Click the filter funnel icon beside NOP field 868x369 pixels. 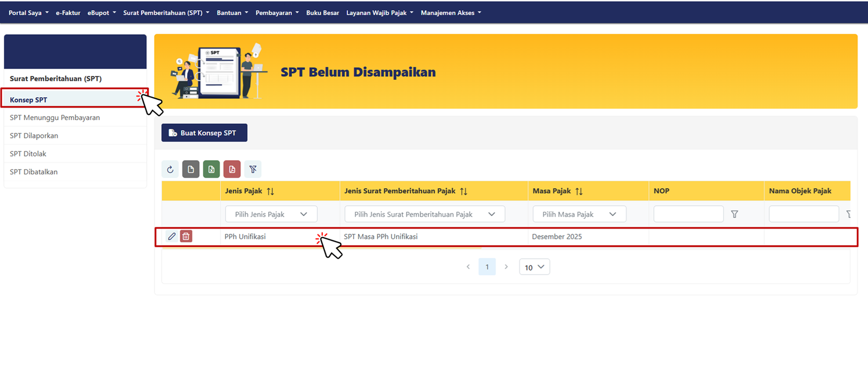tap(735, 214)
